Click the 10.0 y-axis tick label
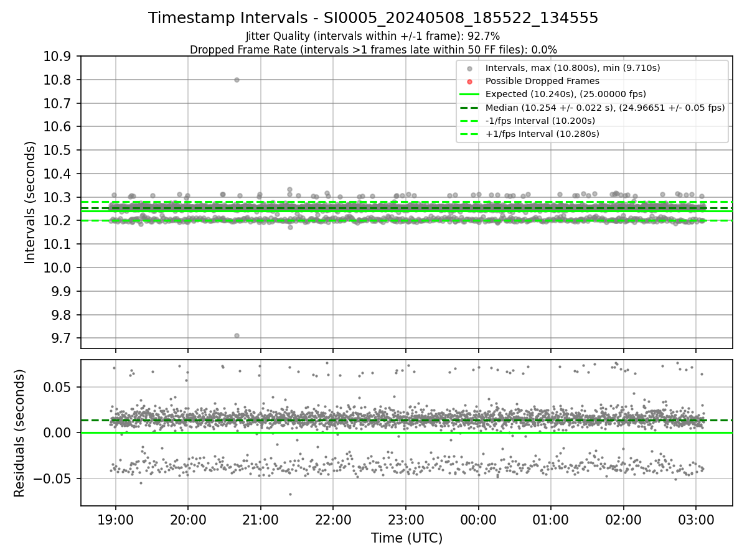 [57, 268]
